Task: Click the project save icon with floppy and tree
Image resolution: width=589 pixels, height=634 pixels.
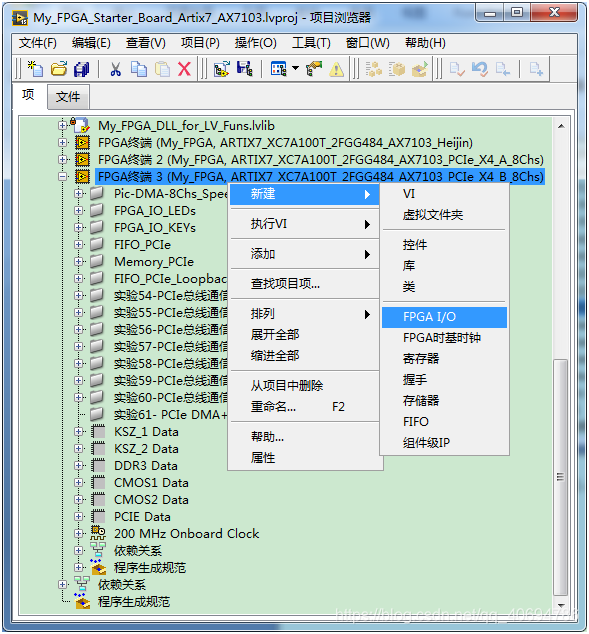Action: point(245,69)
